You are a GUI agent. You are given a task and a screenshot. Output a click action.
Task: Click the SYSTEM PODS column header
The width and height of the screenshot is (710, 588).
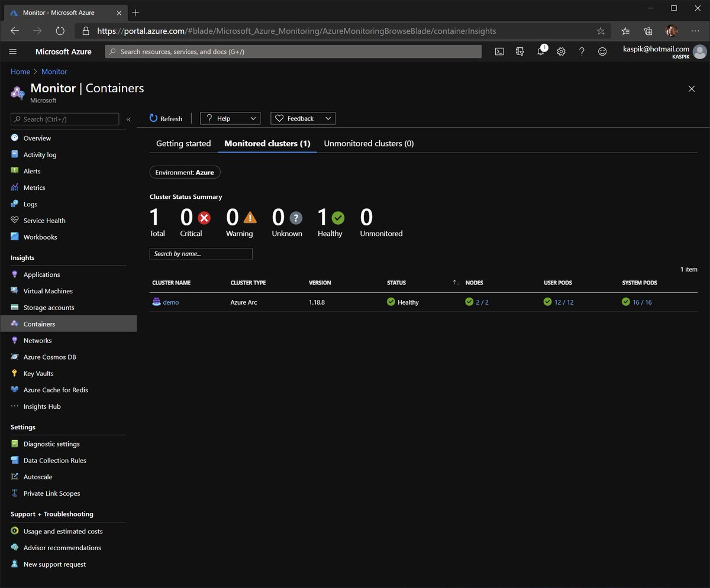(640, 283)
